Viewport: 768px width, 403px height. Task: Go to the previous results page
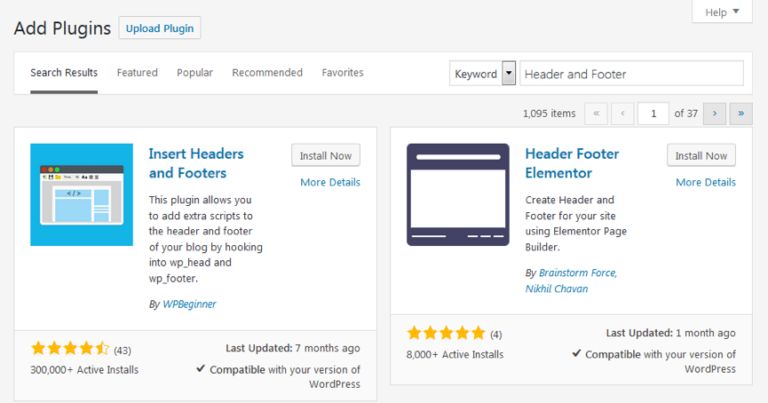(x=623, y=114)
